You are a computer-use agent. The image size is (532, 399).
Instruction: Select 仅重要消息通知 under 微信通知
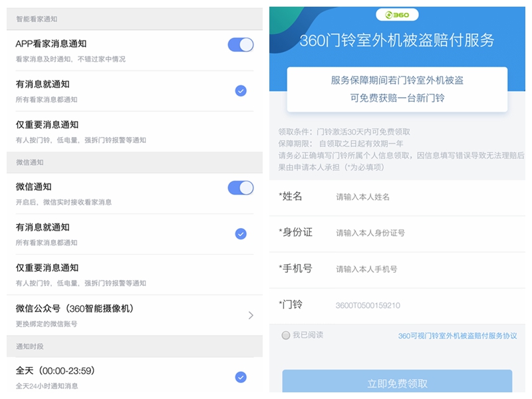click(134, 275)
